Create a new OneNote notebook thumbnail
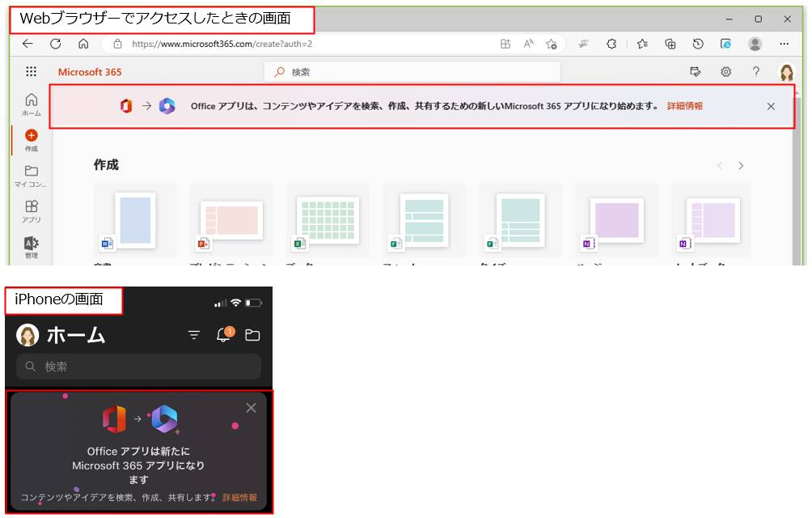The image size is (812, 518). [713, 220]
